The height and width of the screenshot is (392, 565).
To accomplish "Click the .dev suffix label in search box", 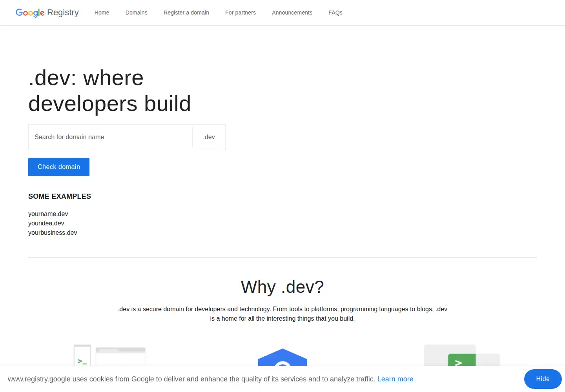I will click(x=209, y=137).
